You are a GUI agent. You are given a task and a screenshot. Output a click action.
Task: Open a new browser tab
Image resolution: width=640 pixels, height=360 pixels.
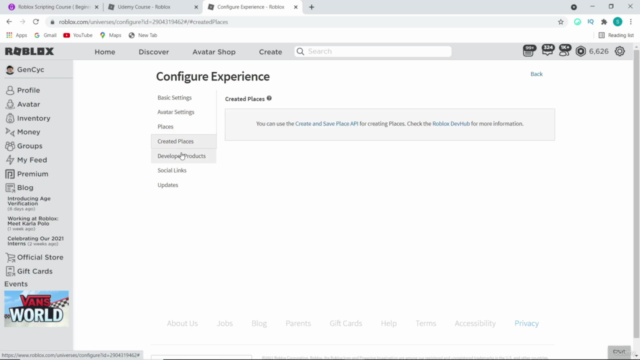pyautogui.click(x=311, y=7)
